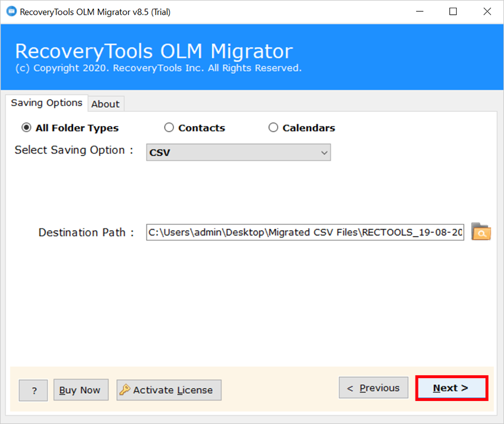Click the Next button
The width and height of the screenshot is (504, 424).
click(x=452, y=388)
